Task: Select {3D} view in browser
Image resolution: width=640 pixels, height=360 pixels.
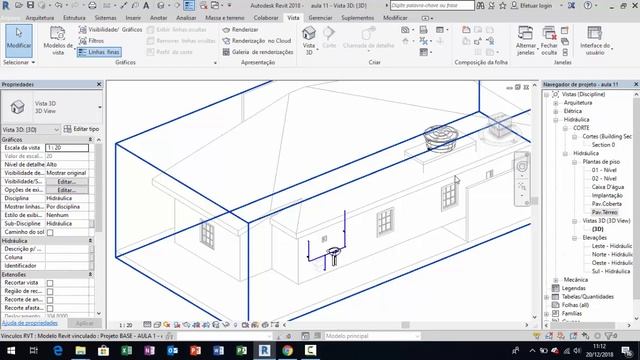Action: pyautogui.click(x=598, y=229)
